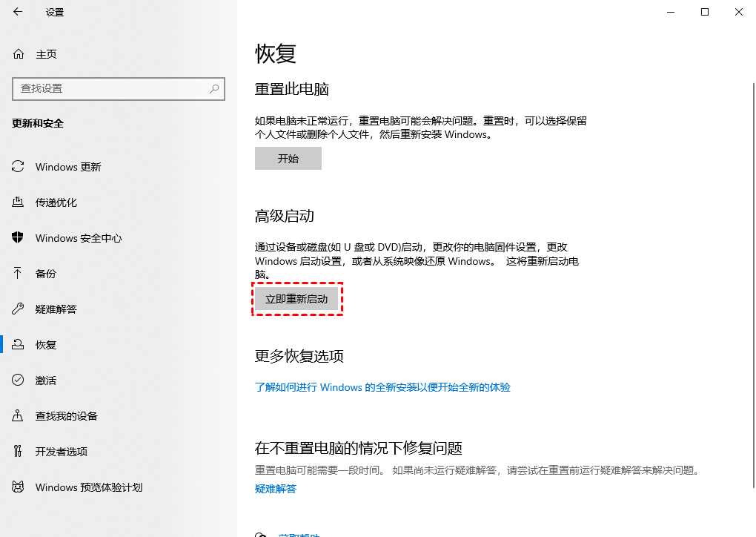Minimize the 设置 window
This screenshot has width=756, height=537.
[x=671, y=12]
